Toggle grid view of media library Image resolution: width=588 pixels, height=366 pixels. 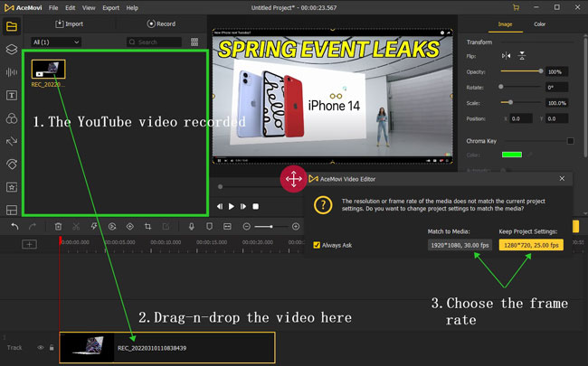pyautogui.click(x=194, y=42)
